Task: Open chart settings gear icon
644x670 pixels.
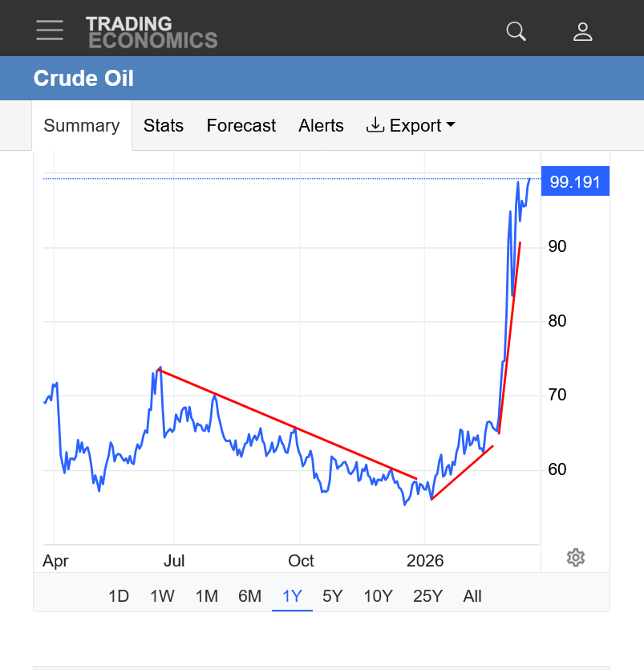Action: click(x=575, y=558)
